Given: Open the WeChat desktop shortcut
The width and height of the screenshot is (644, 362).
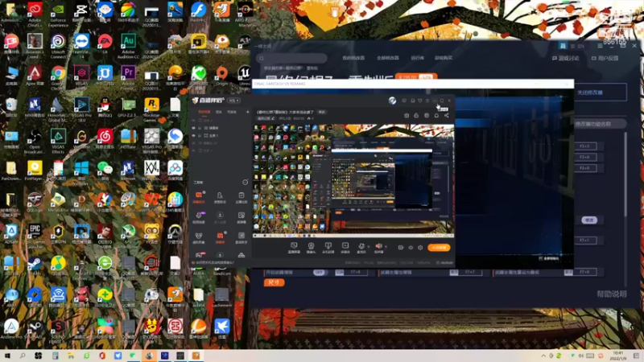Looking at the screenshot, I should 105,169.
